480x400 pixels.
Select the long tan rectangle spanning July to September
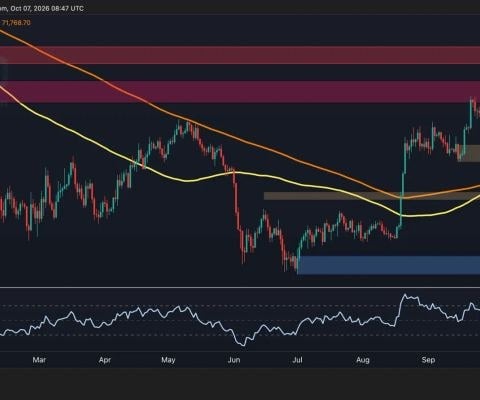(372, 196)
